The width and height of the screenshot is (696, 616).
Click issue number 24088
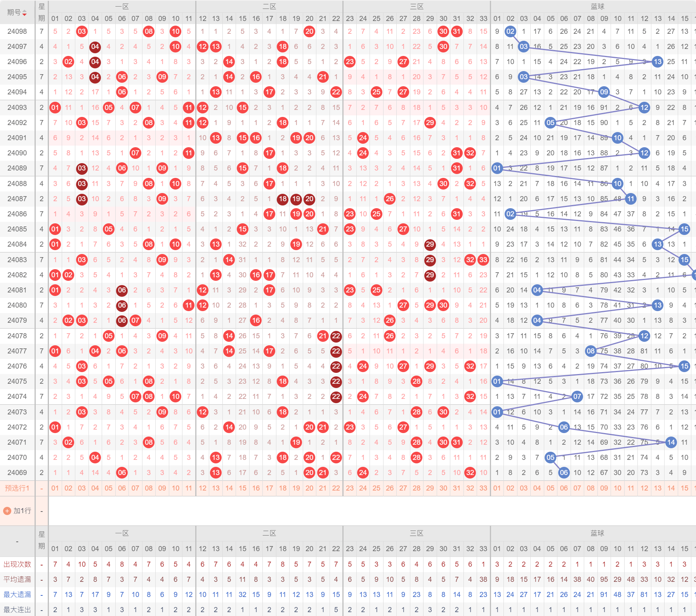[17, 184]
